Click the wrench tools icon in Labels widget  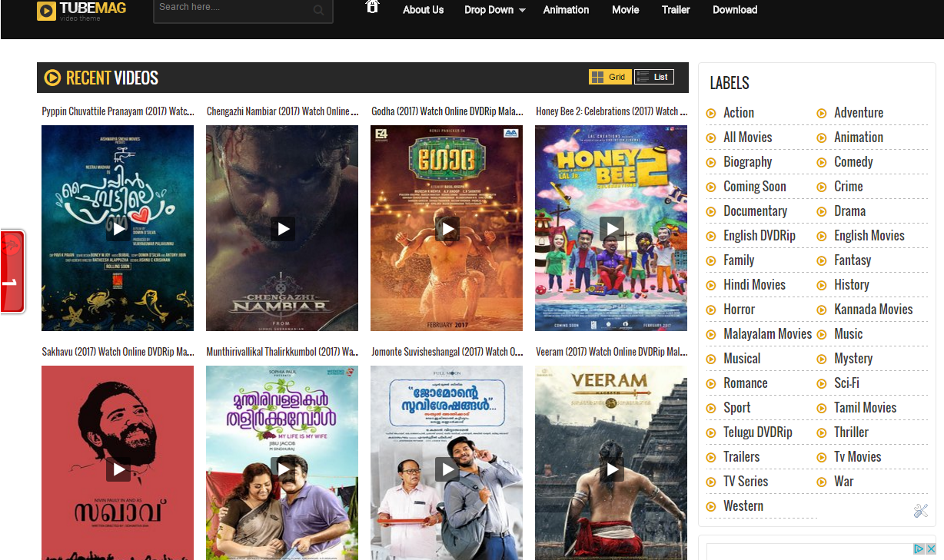(x=921, y=511)
